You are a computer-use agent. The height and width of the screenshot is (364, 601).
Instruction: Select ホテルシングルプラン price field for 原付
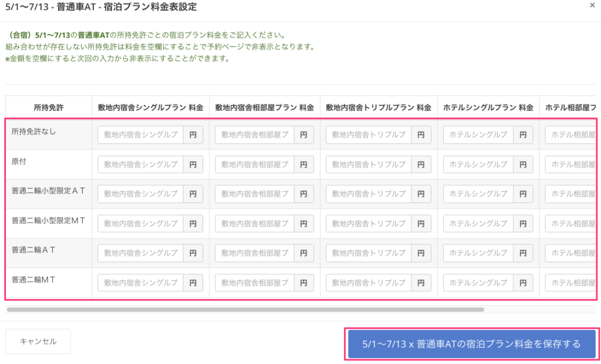(478, 164)
